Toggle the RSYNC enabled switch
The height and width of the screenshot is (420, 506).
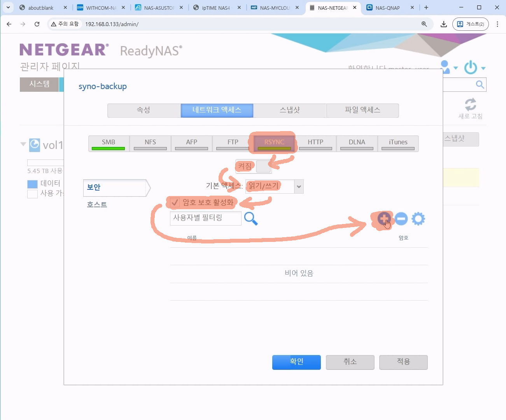(x=263, y=166)
